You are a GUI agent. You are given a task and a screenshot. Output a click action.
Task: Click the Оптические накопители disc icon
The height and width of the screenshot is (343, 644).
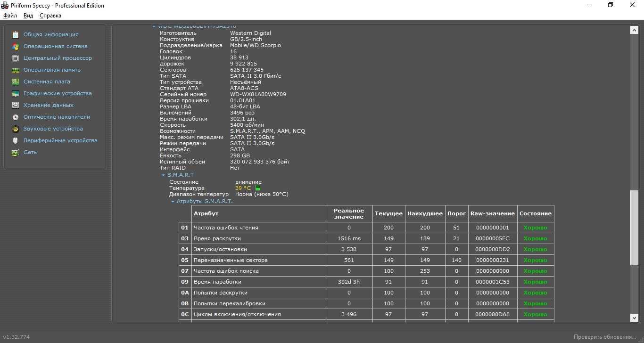pyautogui.click(x=16, y=117)
